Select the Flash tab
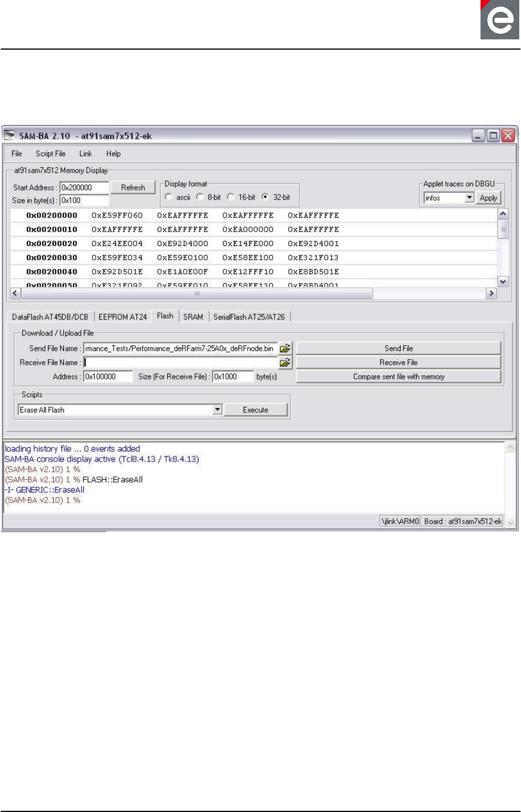 point(165,316)
